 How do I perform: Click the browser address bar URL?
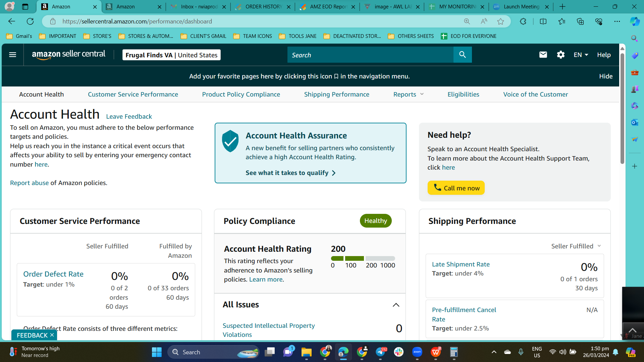pyautogui.click(x=137, y=21)
